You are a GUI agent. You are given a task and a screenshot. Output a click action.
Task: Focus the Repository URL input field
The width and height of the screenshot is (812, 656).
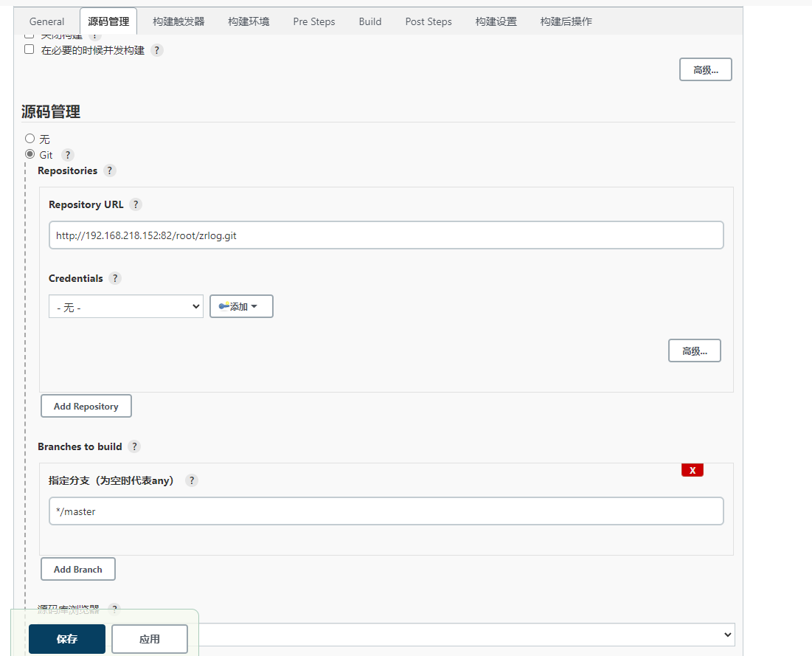[386, 235]
